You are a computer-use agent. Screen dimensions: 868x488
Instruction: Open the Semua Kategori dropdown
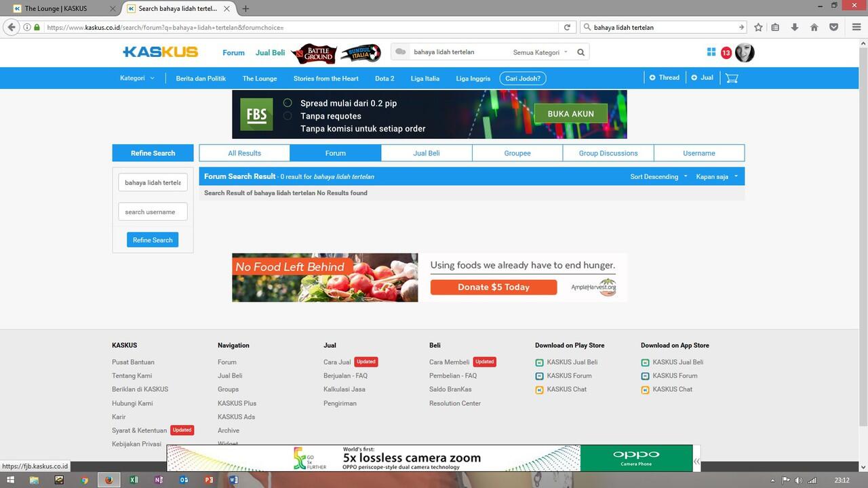(x=540, y=52)
